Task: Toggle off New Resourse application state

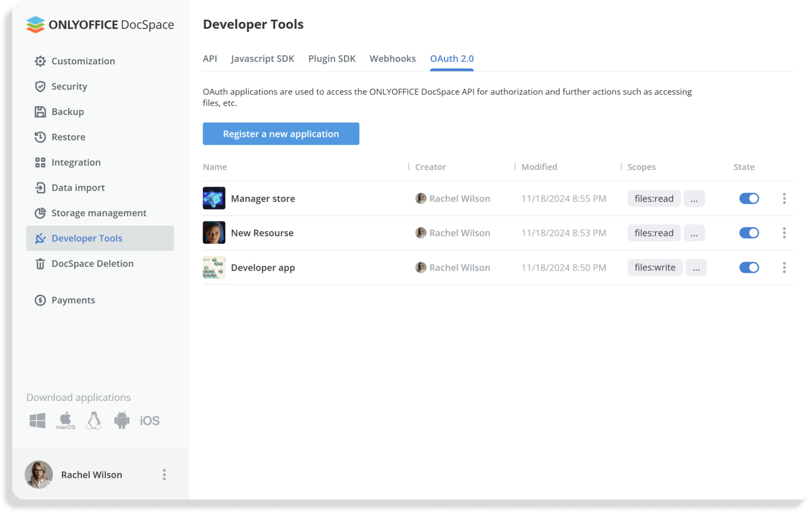Action: (x=749, y=233)
